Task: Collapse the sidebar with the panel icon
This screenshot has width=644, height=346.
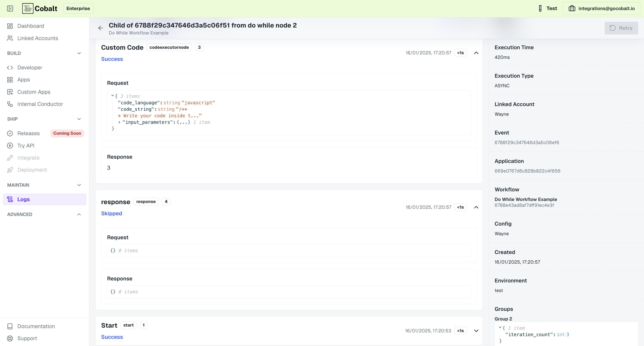Action: click(x=10, y=8)
